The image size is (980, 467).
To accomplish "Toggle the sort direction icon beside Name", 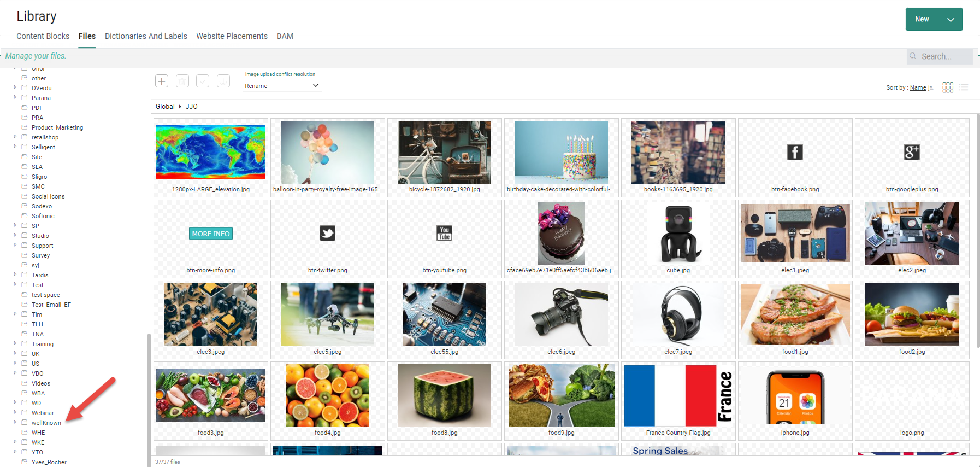I will 931,88.
